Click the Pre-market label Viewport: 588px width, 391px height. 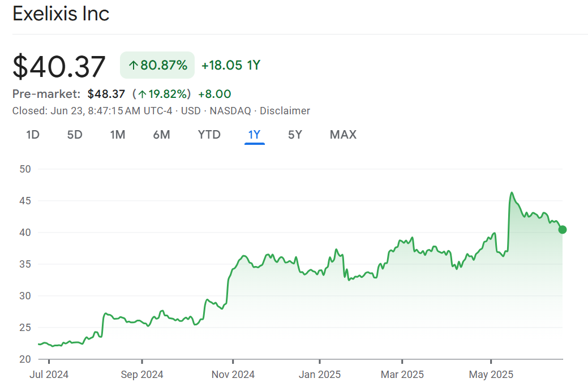(x=46, y=94)
